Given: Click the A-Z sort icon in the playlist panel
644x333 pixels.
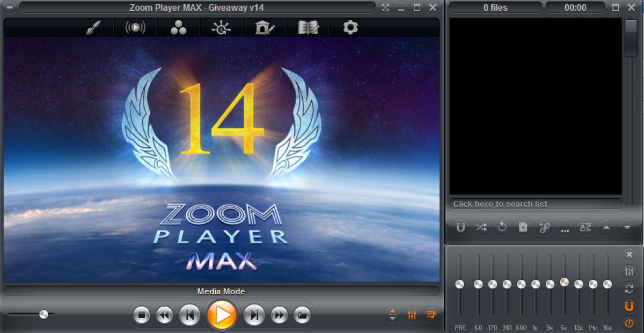Looking at the screenshot, I should click(585, 228).
